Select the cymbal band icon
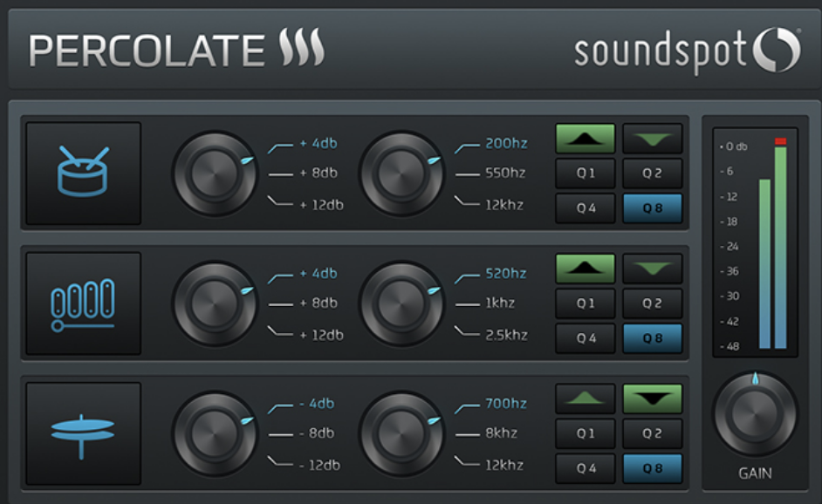 point(84,433)
